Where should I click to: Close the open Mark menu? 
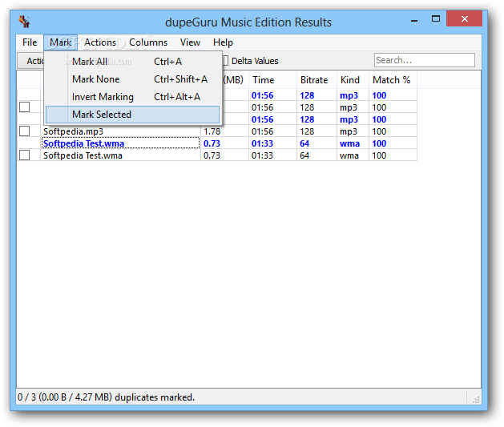point(60,42)
